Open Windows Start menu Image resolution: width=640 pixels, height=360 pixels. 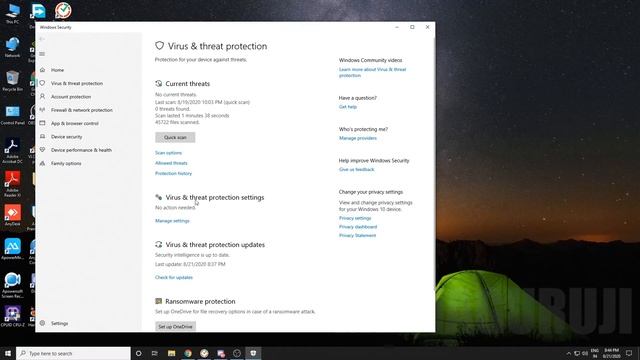8,353
